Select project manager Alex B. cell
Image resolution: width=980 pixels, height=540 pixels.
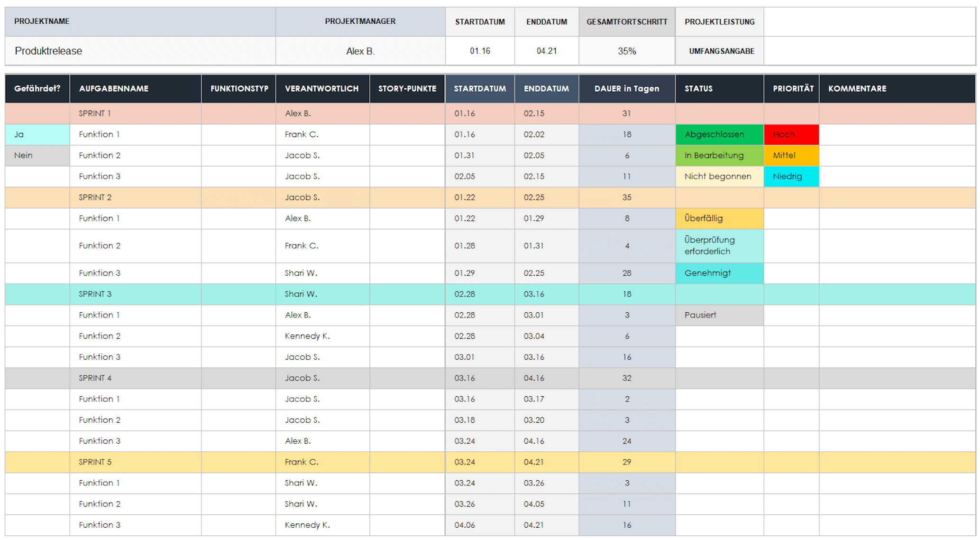click(360, 51)
